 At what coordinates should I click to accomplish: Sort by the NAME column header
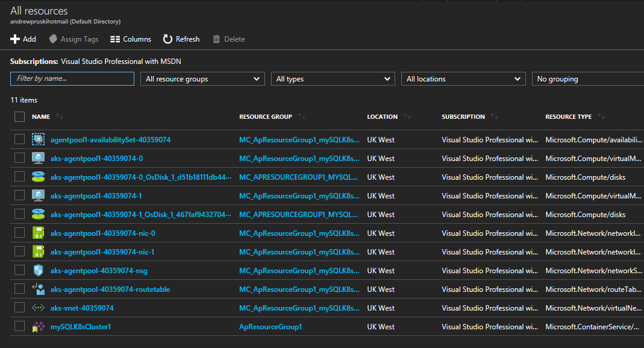[41, 116]
